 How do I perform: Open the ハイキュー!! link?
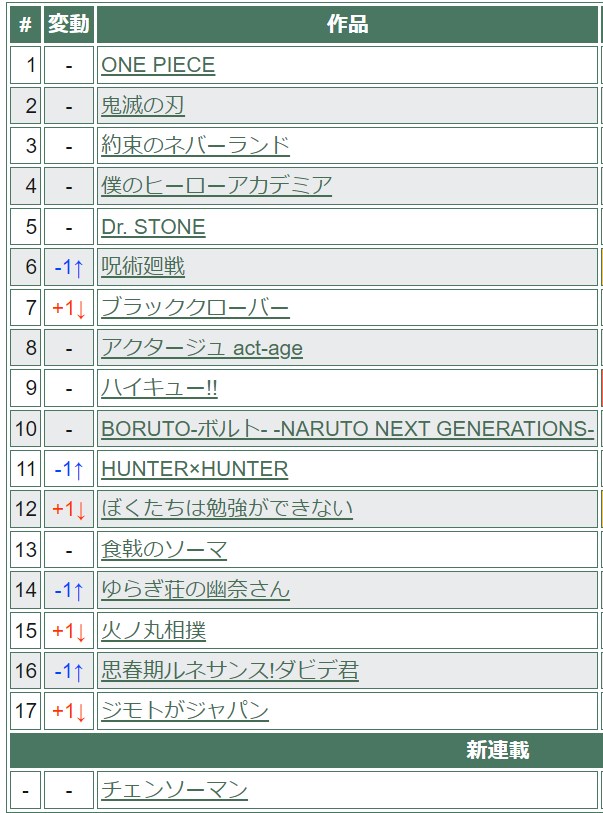click(159, 388)
